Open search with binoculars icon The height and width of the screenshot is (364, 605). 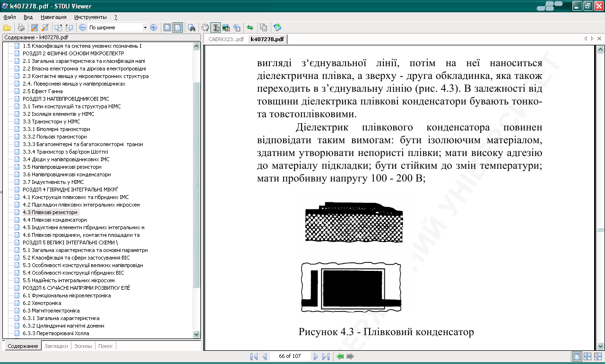(x=191, y=27)
